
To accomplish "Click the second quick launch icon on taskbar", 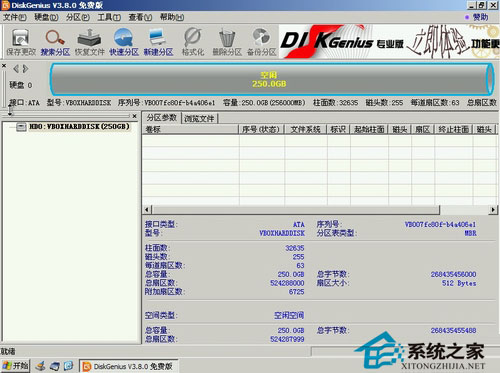I will point(55,366).
